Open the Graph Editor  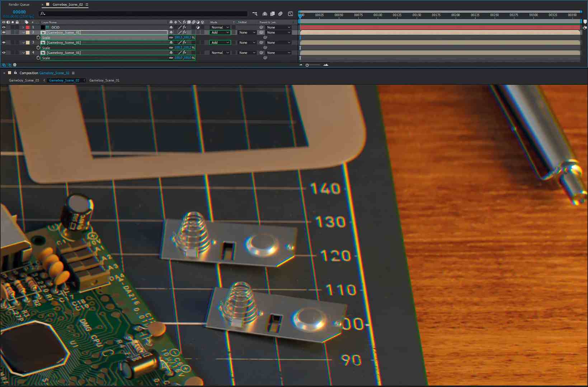290,14
